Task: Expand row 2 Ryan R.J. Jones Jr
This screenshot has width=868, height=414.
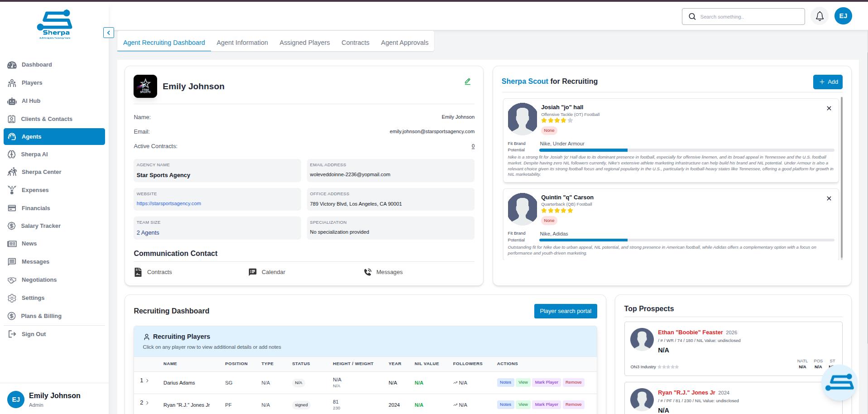Action: (147, 403)
